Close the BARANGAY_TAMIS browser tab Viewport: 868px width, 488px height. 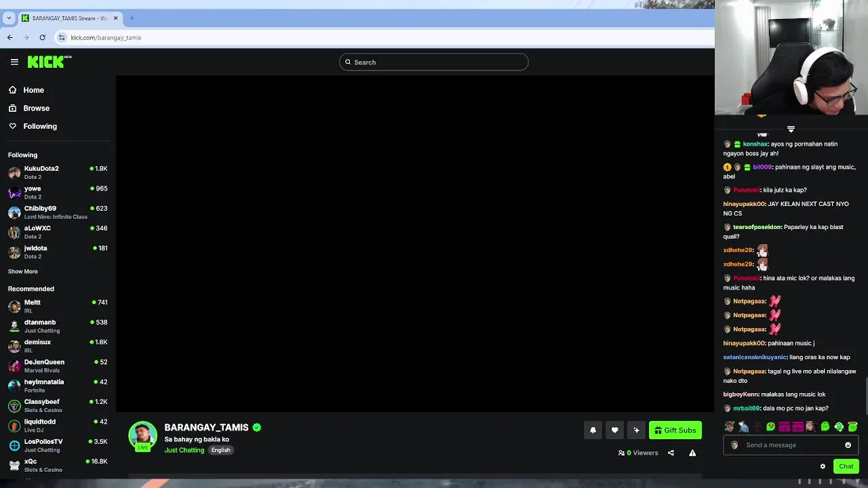[x=115, y=18]
